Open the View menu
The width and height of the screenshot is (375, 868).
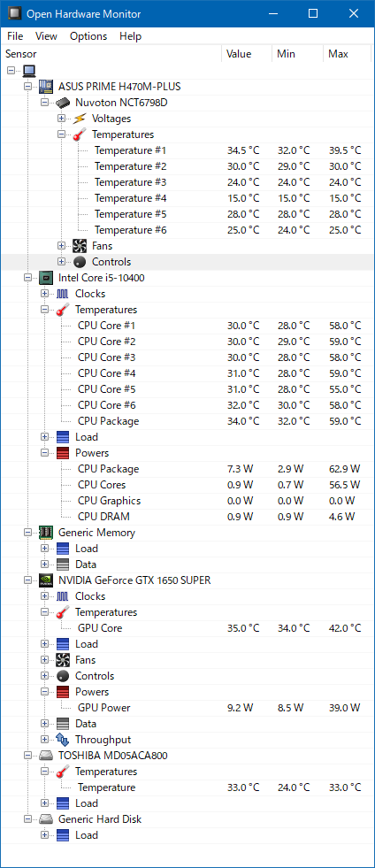coord(46,36)
